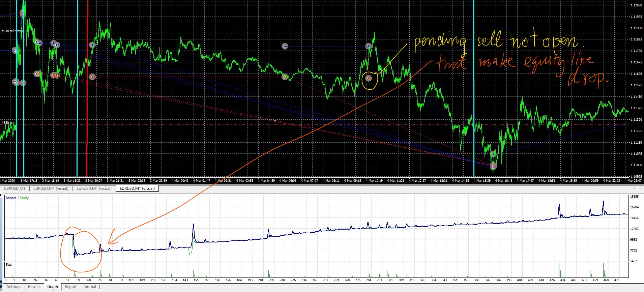Image resolution: width=644 pixels, height=292 pixels.
Task: Select the cyan vertical line near 3 Mar 19:23
Action: 77,88
